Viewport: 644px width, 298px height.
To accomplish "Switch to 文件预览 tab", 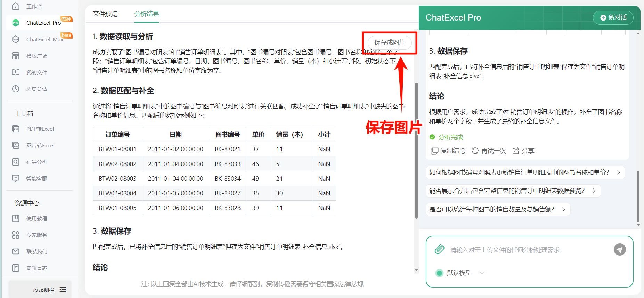I will (105, 14).
